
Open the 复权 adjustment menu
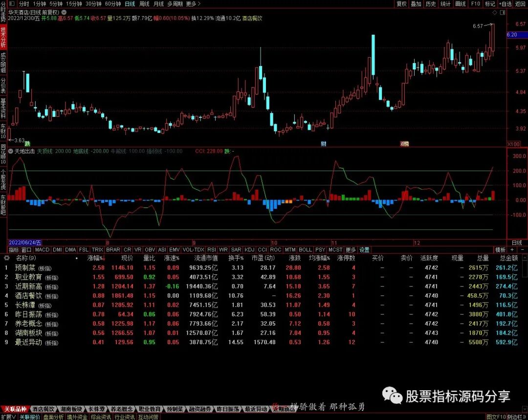pos(401,4)
